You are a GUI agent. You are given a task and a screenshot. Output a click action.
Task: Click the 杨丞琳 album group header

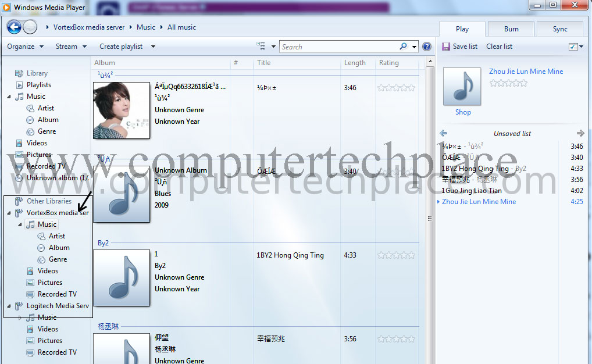click(x=108, y=326)
